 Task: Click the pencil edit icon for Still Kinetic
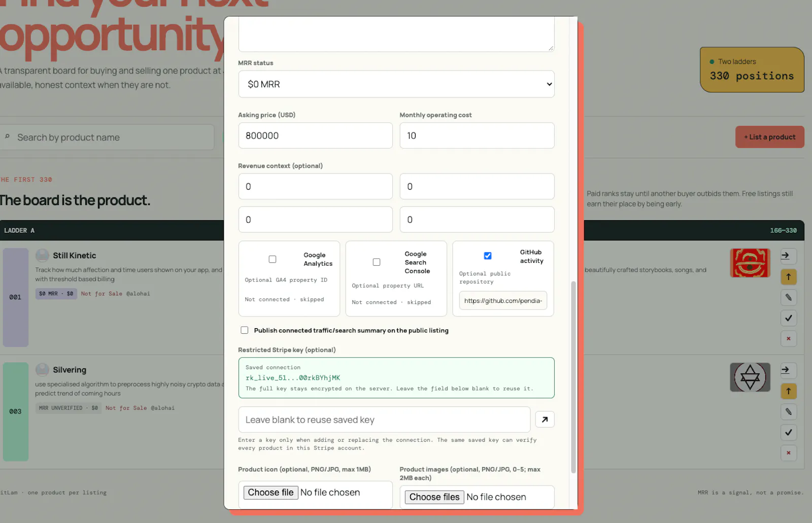coord(788,297)
